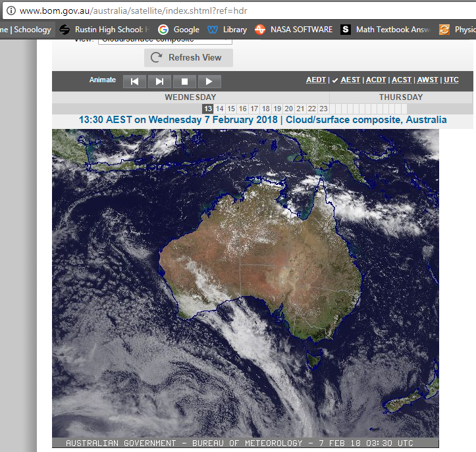Click the NASA SOFTWARE bookmark icon
Image resolution: width=476 pixels, height=452 pixels.
[260, 30]
